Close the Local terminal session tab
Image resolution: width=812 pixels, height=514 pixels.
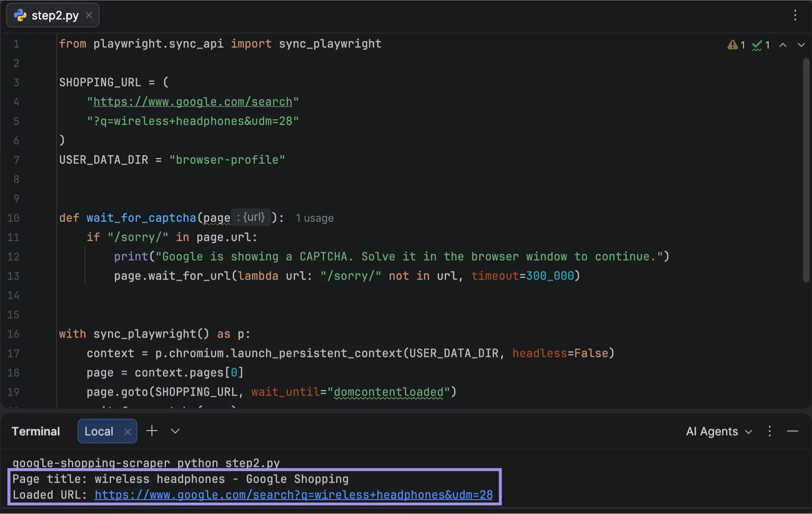(x=128, y=432)
